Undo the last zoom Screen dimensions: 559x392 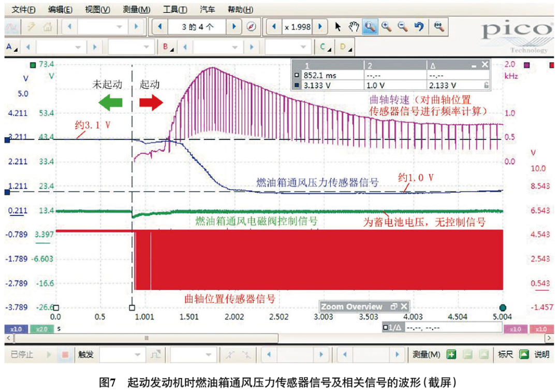pos(419,27)
